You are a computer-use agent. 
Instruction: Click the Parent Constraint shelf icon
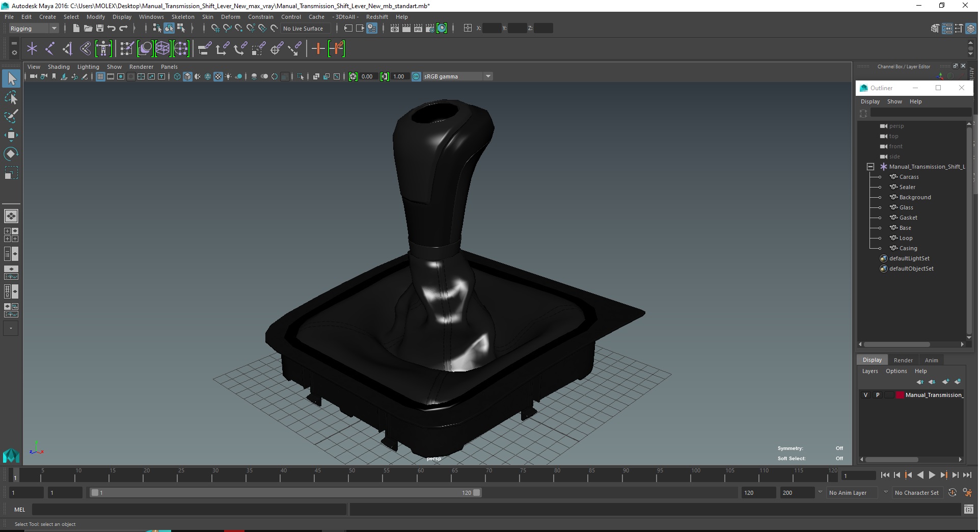click(x=204, y=49)
